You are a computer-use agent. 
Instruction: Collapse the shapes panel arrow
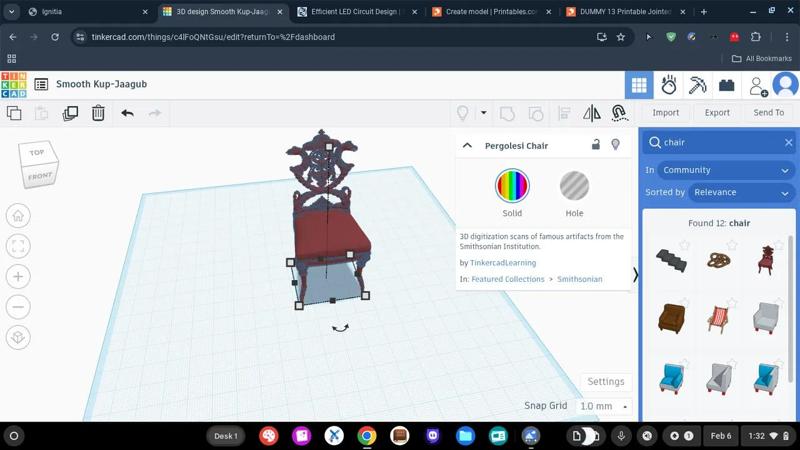click(635, 275)
